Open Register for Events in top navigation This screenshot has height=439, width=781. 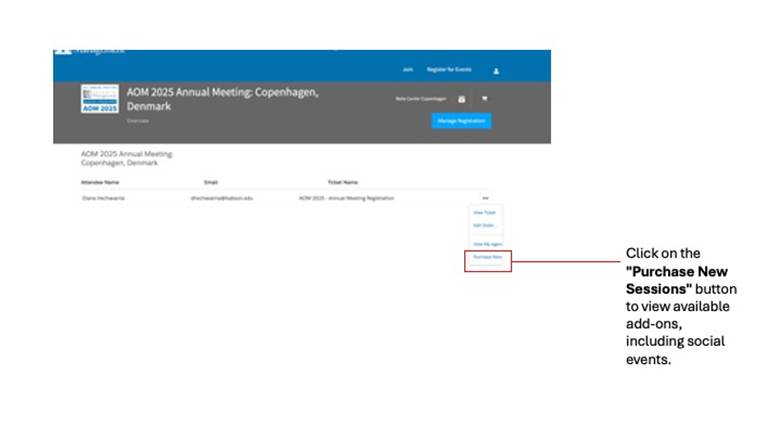[449, 70]
